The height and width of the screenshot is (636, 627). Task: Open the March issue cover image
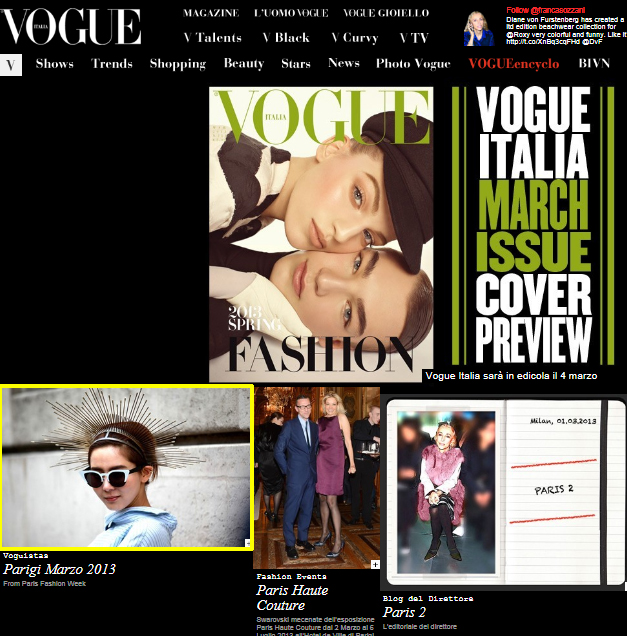click(x=321, y=234)
